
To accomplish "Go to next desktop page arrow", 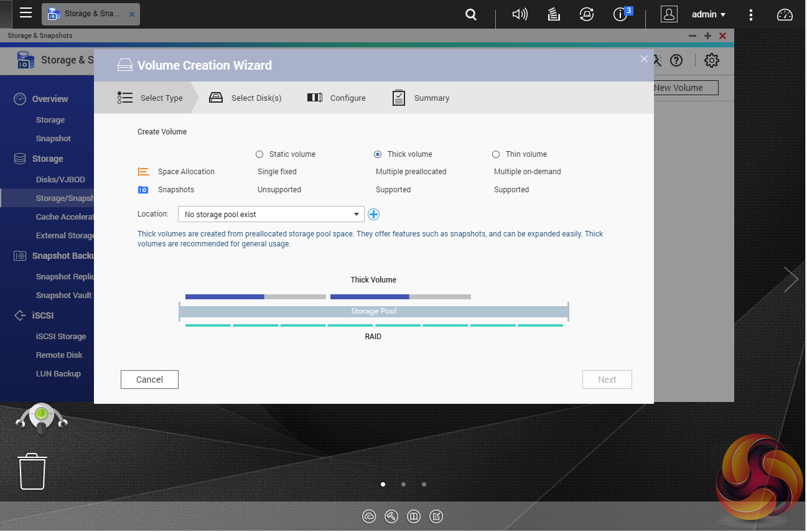I will pos(790,279).
